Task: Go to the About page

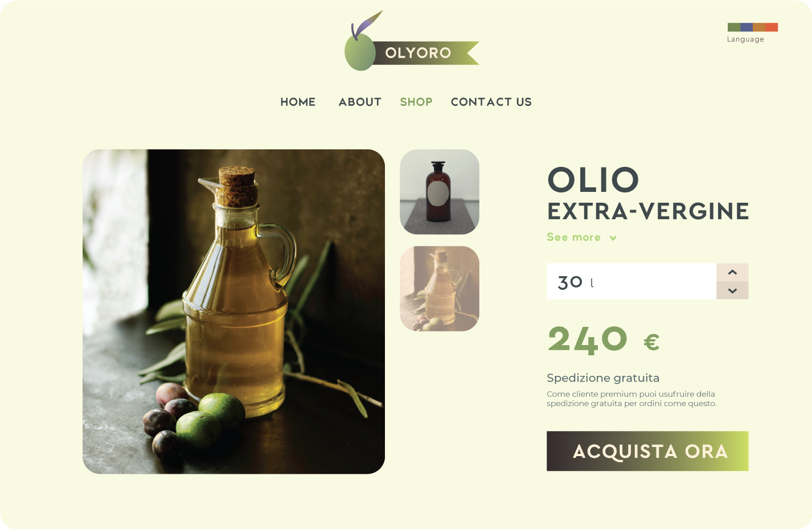Action: 360,102
